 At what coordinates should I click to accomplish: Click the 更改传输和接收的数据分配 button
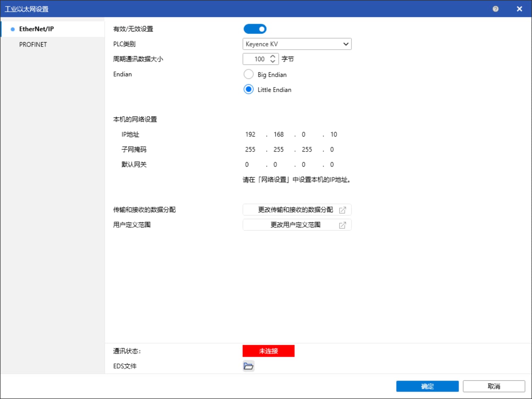coord(297,210)
